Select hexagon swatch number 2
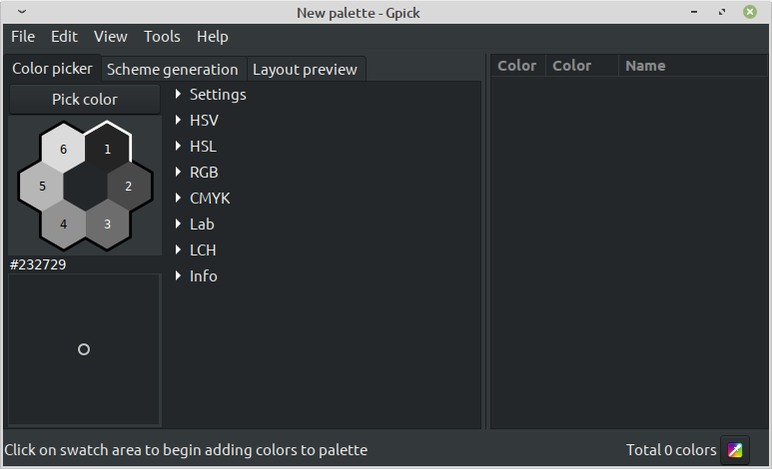772x469 pixels. (129, 187)
